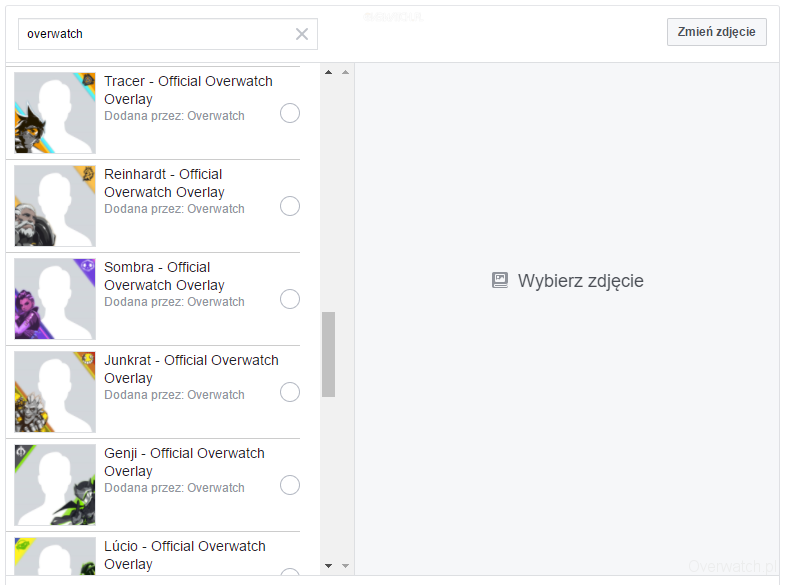Select the Sombra overlay radio button
Screen dimensions: 788x585
click(290, 299)
